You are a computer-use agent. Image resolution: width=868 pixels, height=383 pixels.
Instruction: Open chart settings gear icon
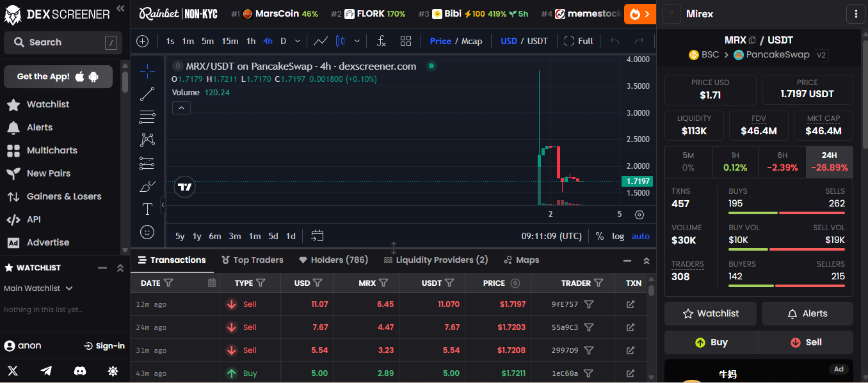639,215
